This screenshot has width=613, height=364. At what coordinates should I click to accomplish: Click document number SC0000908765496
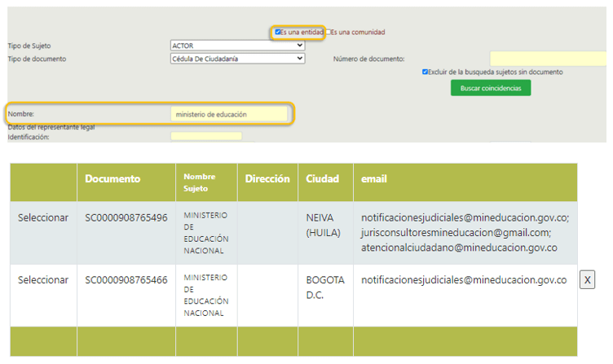click(x=126, y=218)
